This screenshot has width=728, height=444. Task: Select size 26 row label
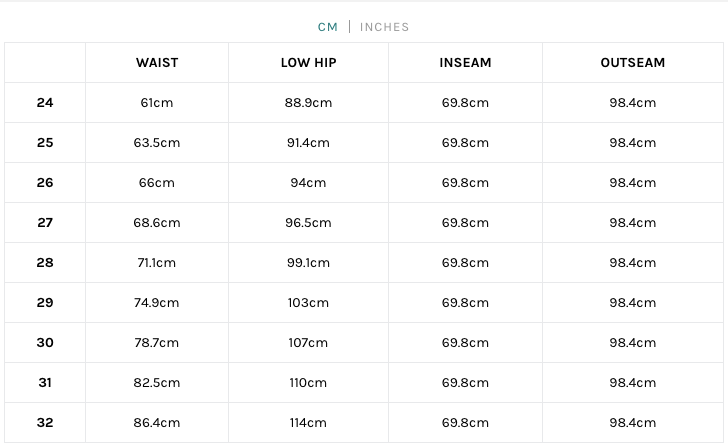click(x=45, y=183)
